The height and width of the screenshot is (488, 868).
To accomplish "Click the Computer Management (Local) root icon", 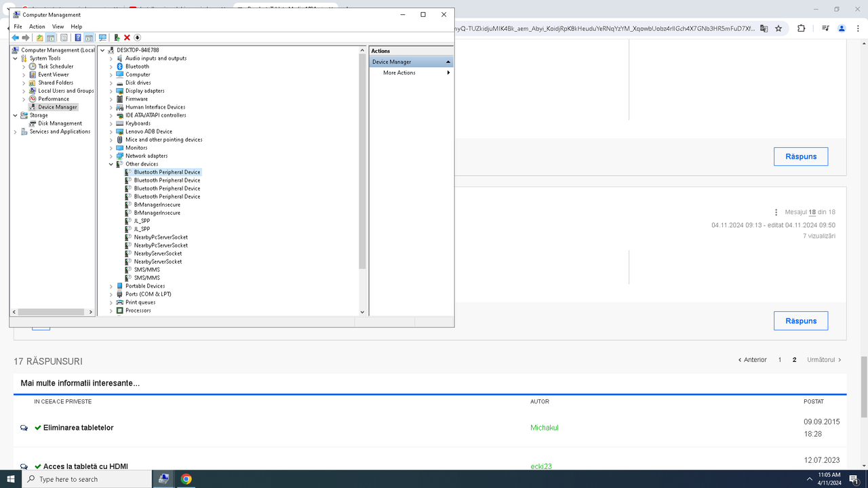I will click(16, 50).
